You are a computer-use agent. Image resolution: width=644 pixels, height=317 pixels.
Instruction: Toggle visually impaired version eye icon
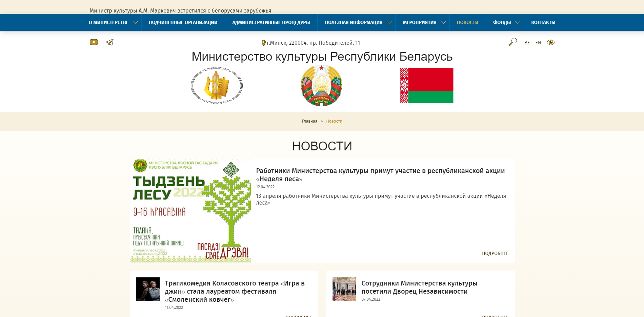(x=551, y=42)
